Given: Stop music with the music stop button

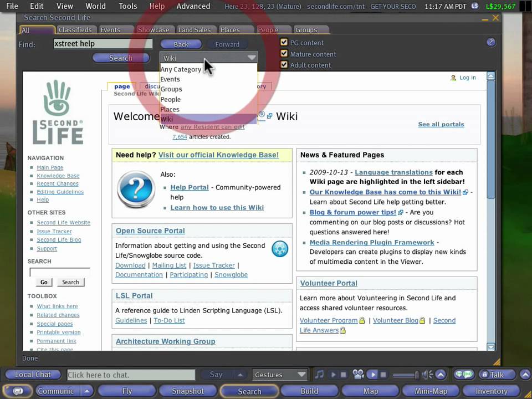Looking at the screenshot, I should point(344,375).
